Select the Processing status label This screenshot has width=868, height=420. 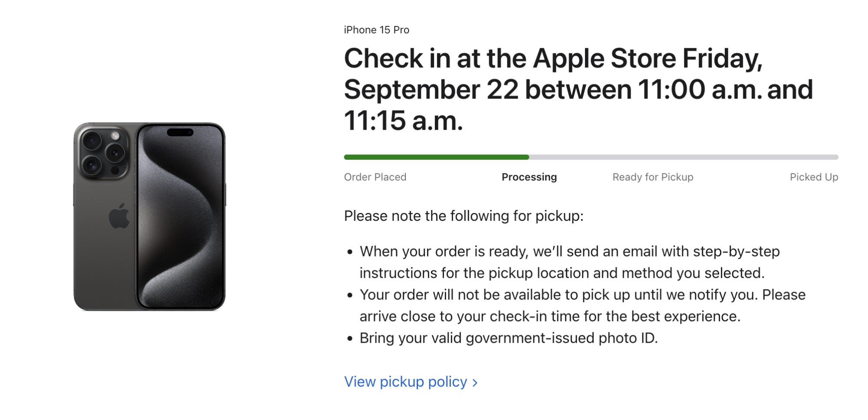(x=529, y=177)
